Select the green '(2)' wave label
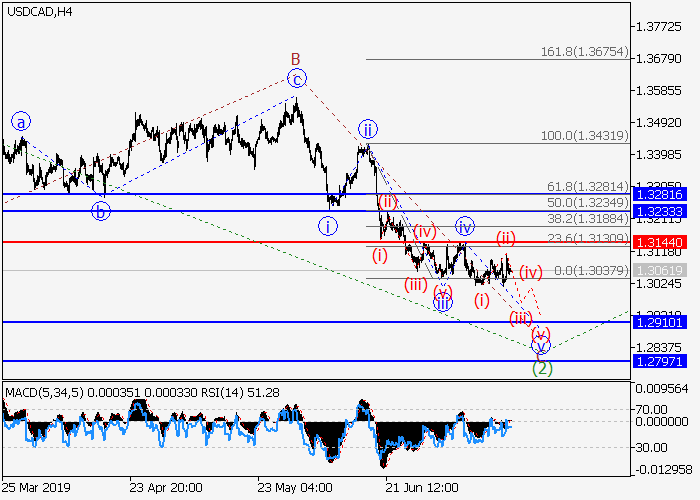700x500 pixels. (541, 368)
